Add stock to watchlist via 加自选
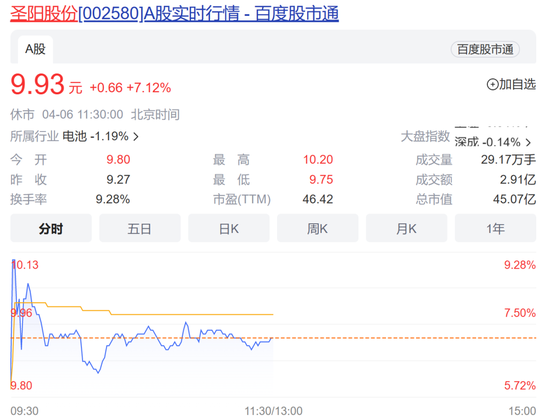Screen dimensions: 550x420 [x=511, y=85]
